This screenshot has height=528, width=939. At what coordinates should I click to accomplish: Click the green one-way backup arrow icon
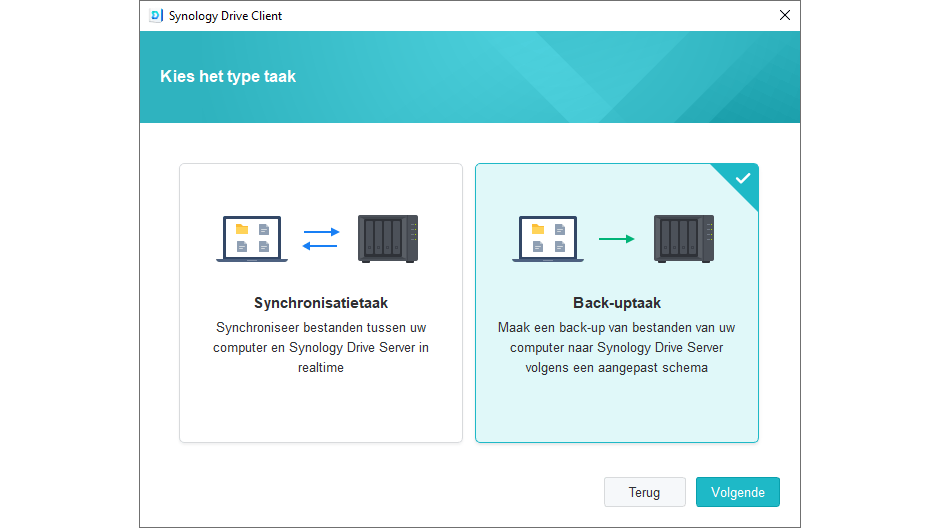(617, 239)
